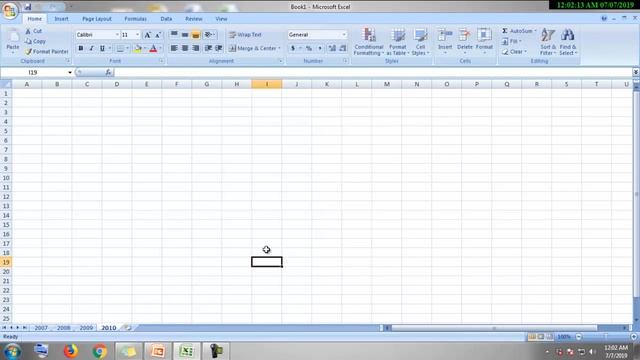Click the Name Box showing I19
The height and width of the screenshot is (360, 640).
[x=33, y=72]
